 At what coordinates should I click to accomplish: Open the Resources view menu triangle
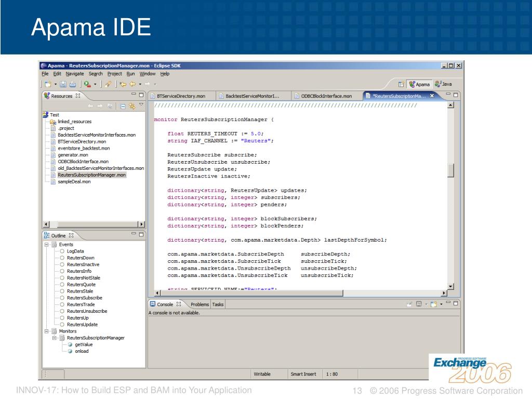[141, 104]
